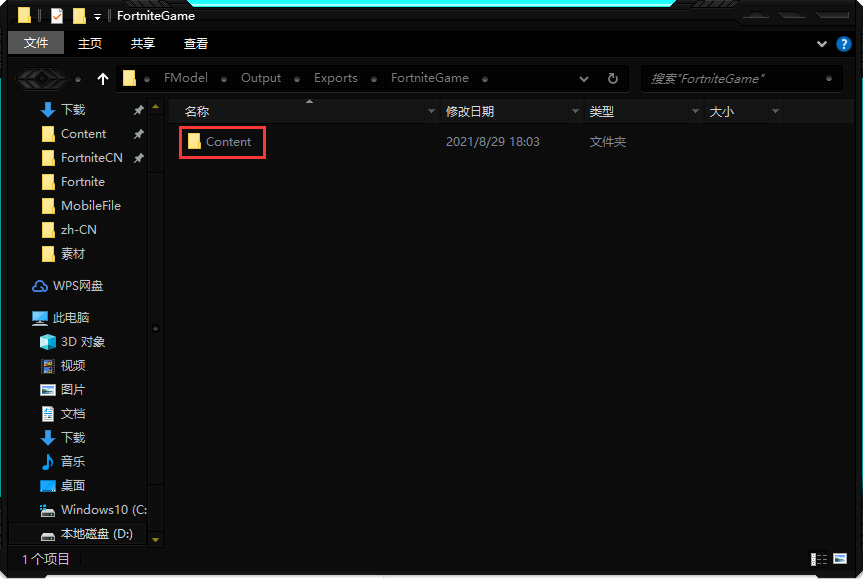Click the properties checkmark icon in title bar
The image size is (863, 579).
click(57, 15)
